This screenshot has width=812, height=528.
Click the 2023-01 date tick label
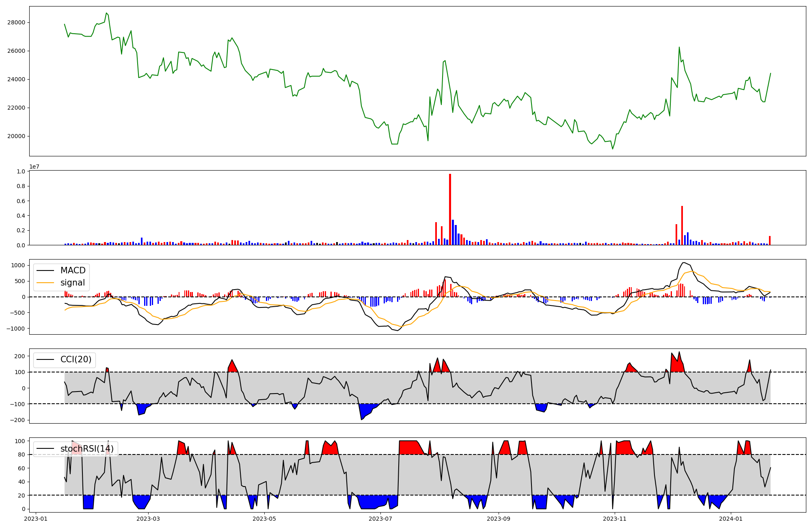click(x=36, y=518)
